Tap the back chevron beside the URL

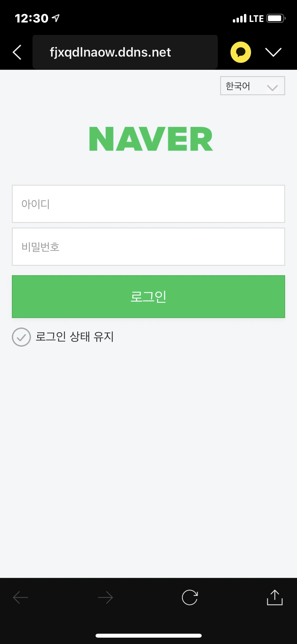17,52
